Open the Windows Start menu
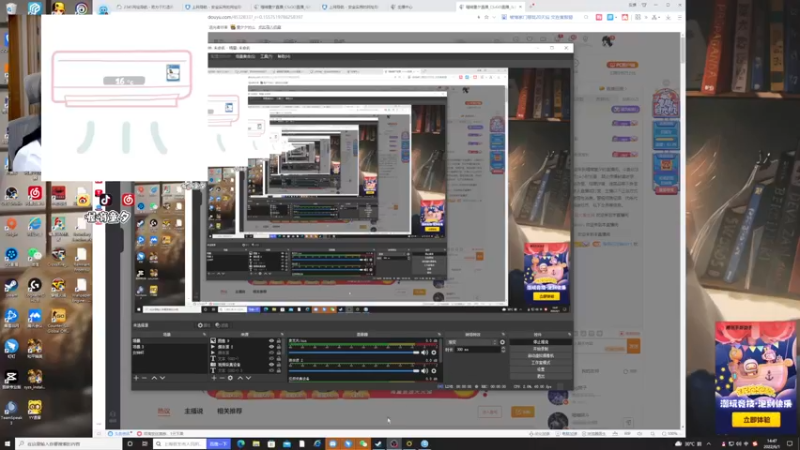 click(7, 444)
